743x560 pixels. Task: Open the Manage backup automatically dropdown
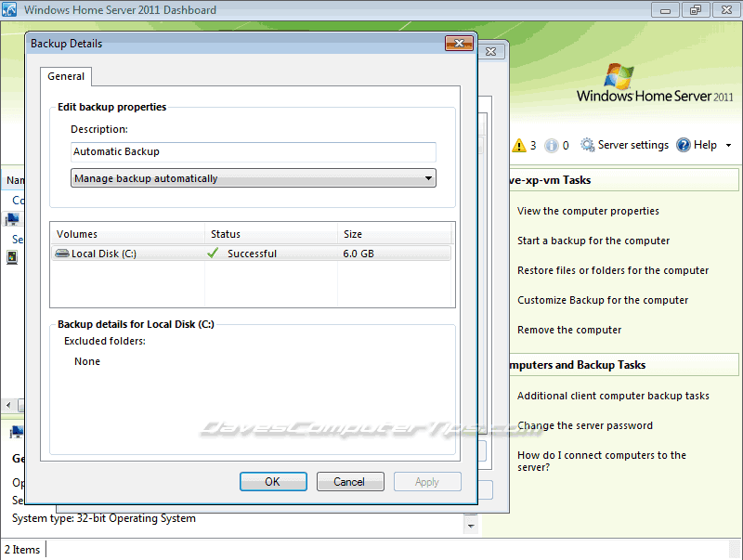253,178
